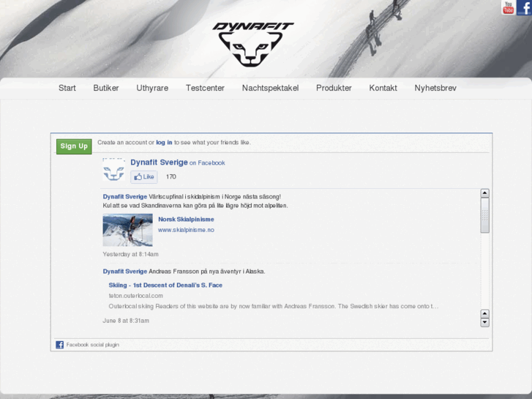The width and height of the screenshot is (532, 399).
Task: Click the Dynafit Sverige profile avatar
Action: click(x=114, y=169)
